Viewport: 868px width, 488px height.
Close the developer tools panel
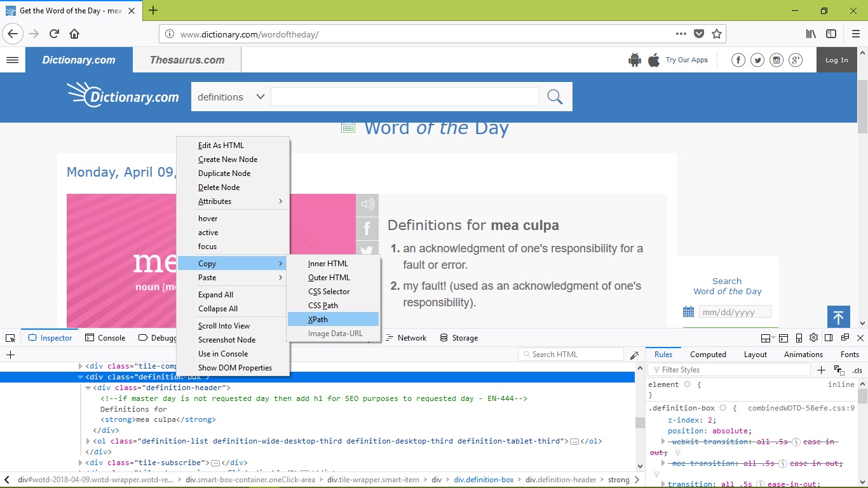(x=860, y=338)
